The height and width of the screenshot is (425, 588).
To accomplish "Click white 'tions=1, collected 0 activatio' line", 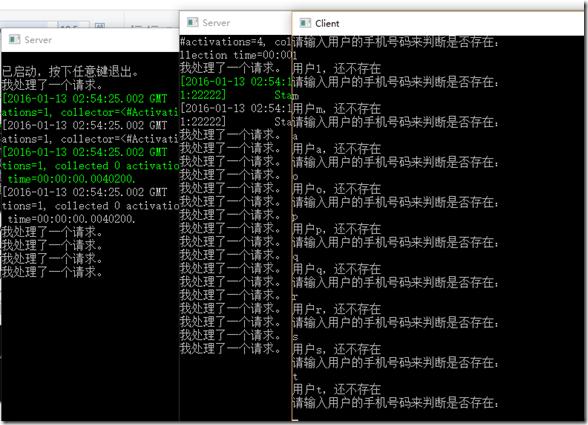I will pos(90,206).
